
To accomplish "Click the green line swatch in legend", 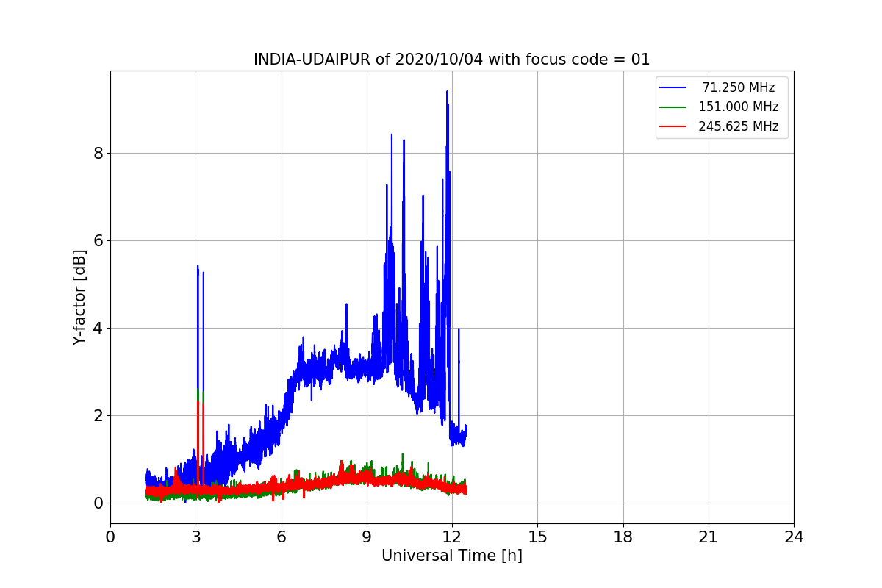I will point(673,107).
